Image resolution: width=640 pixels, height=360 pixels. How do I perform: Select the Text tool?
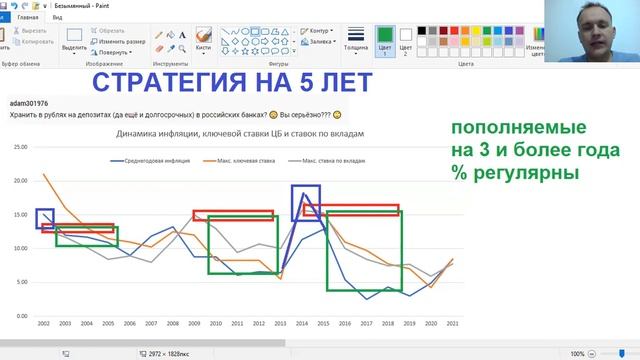tap(182, 35)
